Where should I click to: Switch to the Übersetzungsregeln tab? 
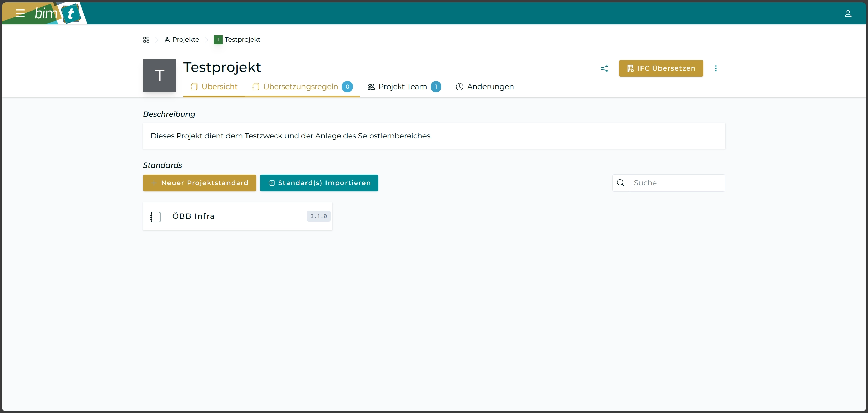point(300,87)
